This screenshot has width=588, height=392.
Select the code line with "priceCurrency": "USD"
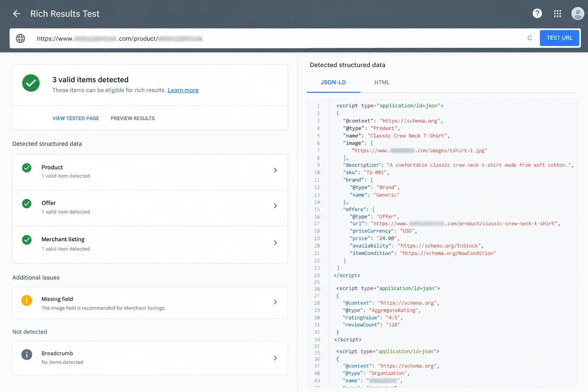tap(383, 231)
